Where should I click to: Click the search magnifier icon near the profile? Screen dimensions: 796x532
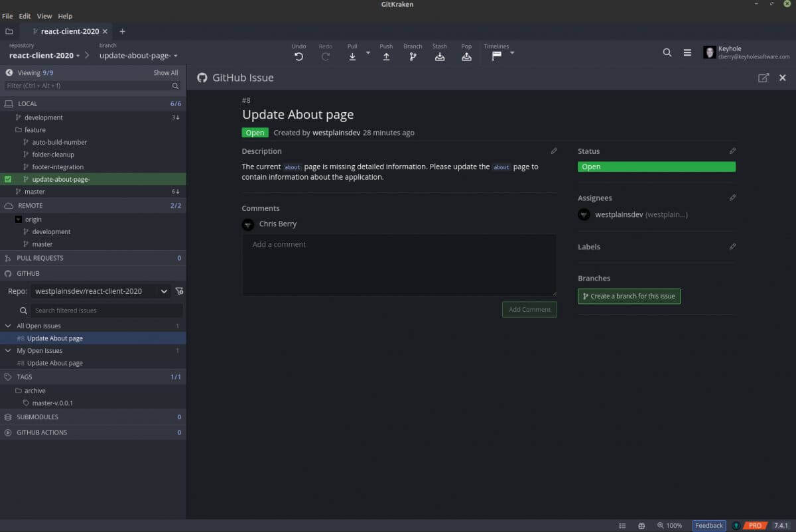(667, 52)
